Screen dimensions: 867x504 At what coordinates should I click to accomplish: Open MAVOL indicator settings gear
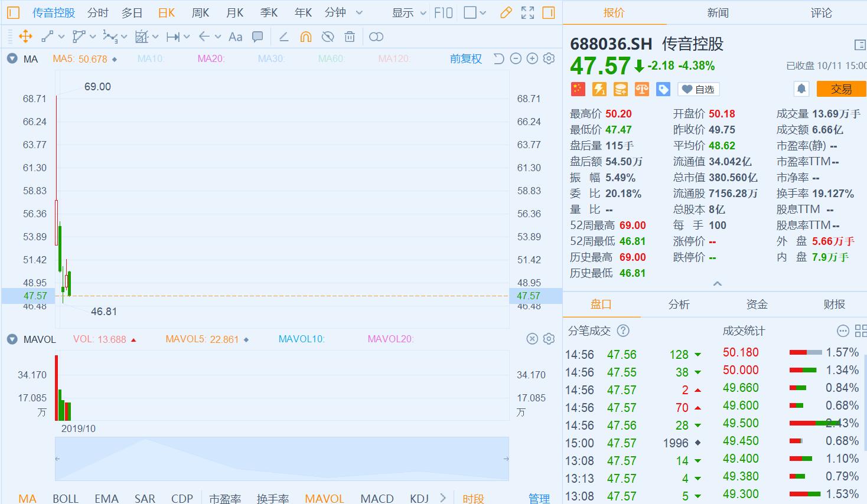(549, 339)
